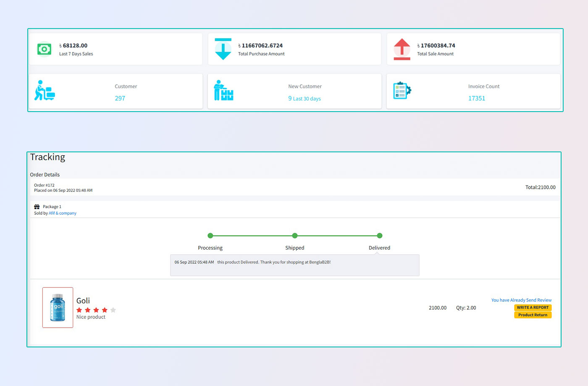Click the red up-arrow Total Sale icon

[402, 49]
